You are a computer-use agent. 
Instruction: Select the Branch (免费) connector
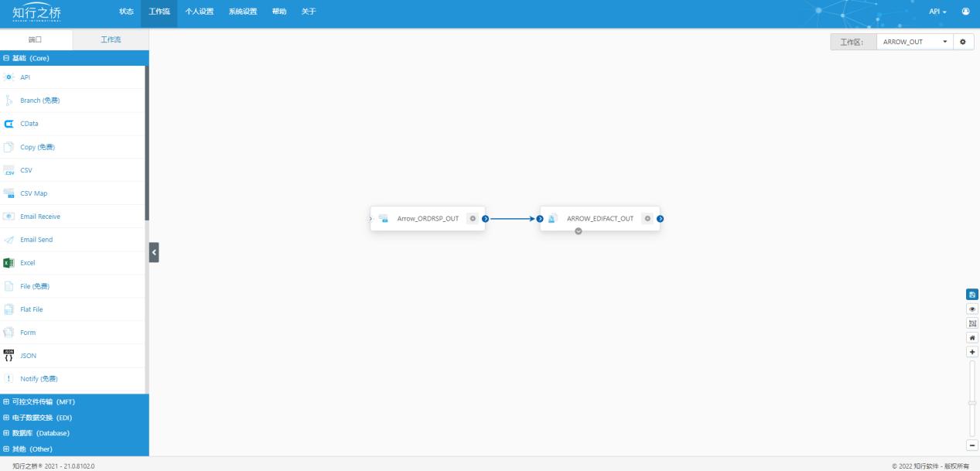[x=39, y=100]
